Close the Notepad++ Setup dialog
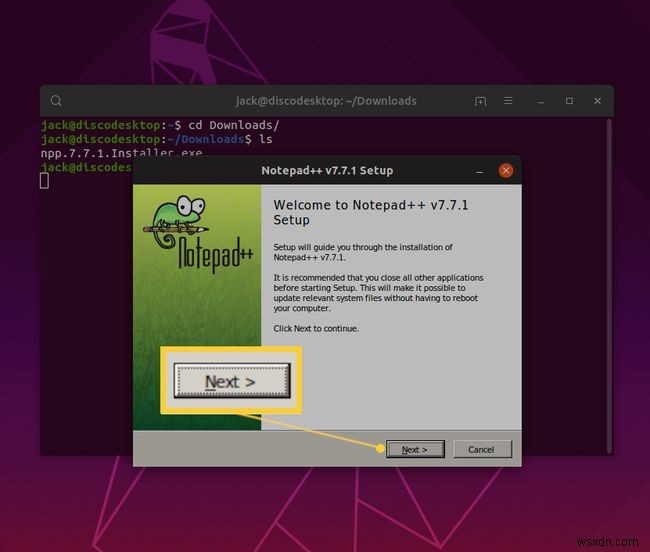The width and height of the screenshot is (650, 552). tap(506, 170)
